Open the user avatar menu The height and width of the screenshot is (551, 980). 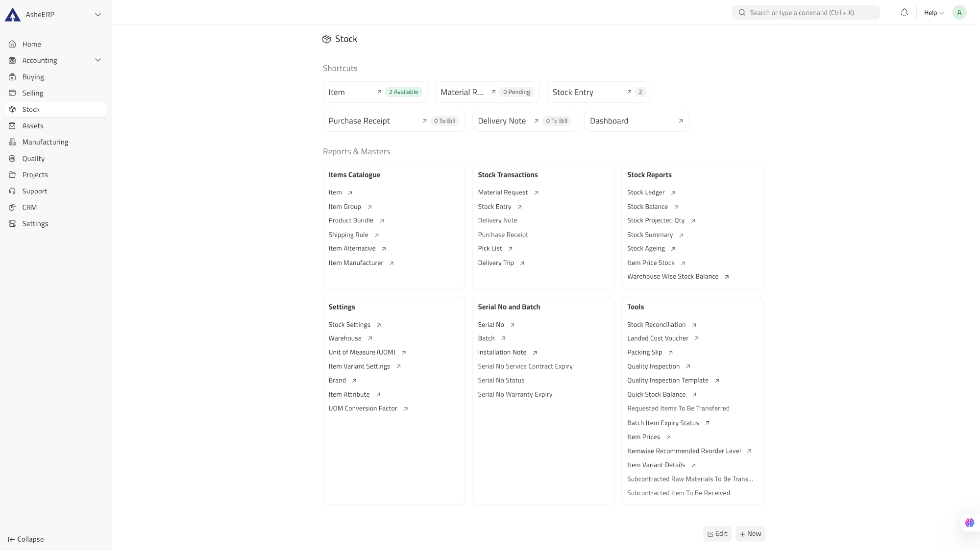click(x=959, y=13)
